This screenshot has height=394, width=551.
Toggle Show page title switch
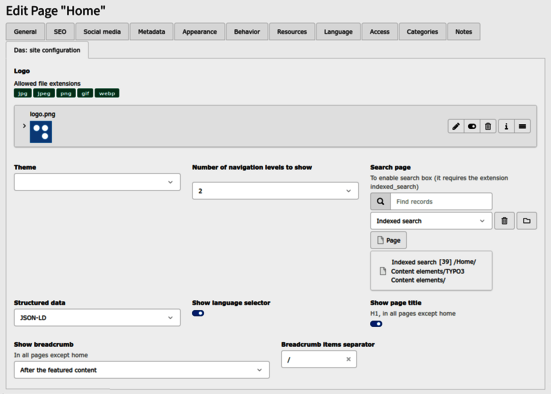pyautogui.click(x=376, y=324)
